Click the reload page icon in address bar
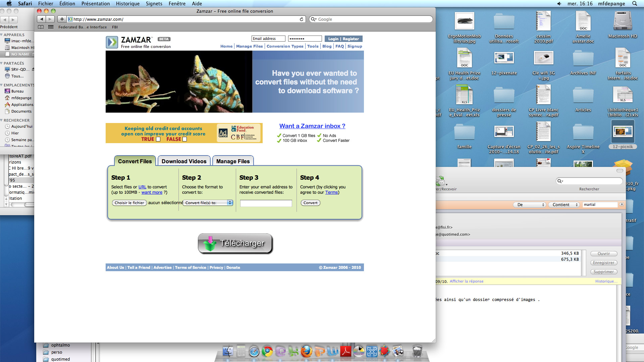Viewport: 644px width, 362px height. (x=302, y=19)
